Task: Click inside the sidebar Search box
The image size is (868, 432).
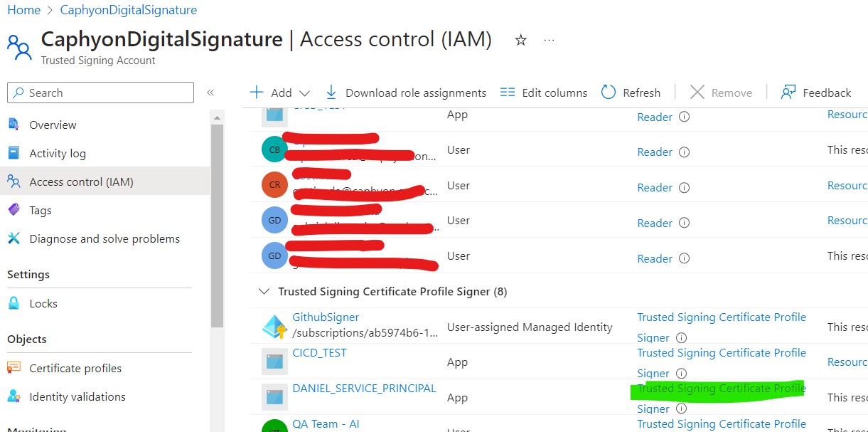Action: point(100,93)
